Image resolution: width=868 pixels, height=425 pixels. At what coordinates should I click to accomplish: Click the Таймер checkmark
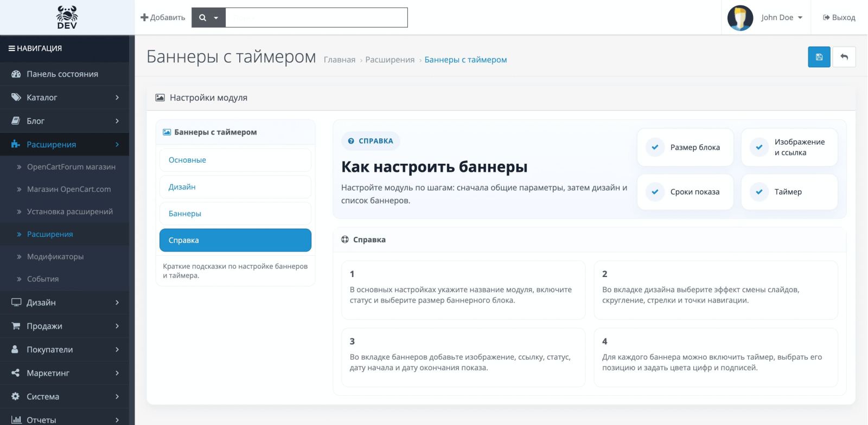(759, 192)
